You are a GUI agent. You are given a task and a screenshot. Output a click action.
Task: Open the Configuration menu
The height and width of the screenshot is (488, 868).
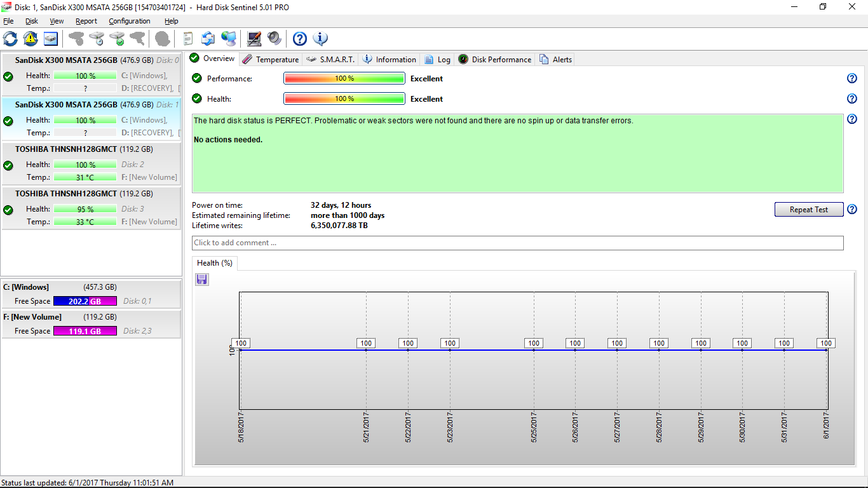click(130, 21)
